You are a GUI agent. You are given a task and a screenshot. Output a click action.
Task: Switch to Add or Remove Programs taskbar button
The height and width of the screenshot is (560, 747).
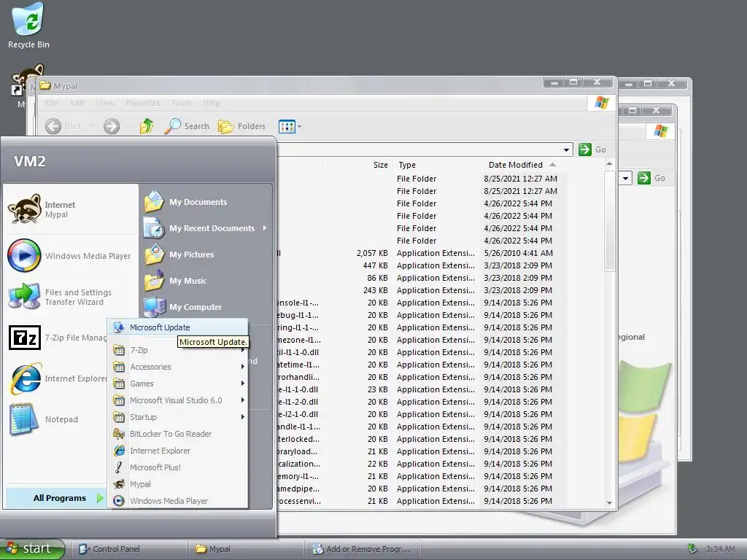[x=363, y=549]
